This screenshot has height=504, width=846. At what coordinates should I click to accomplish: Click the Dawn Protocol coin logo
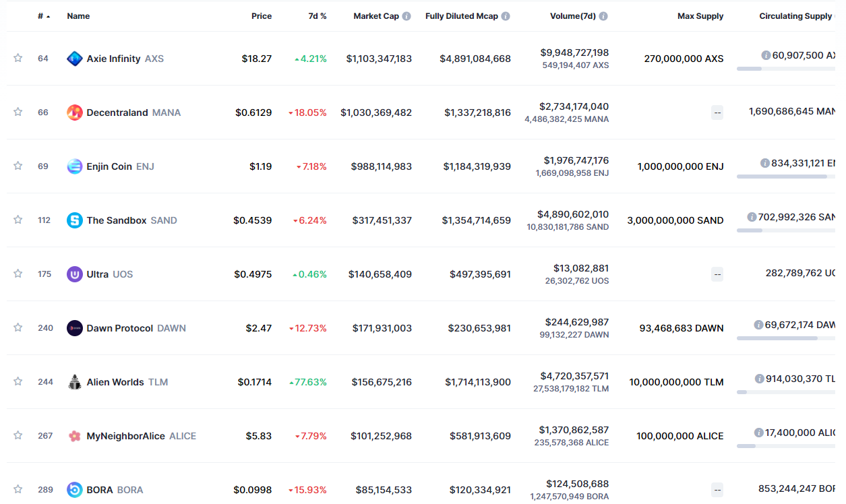75,328
